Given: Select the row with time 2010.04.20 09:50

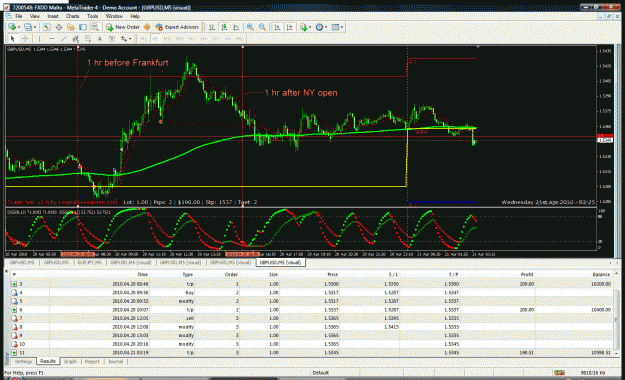Looking at the screenshot, I should tap(312, 293).
